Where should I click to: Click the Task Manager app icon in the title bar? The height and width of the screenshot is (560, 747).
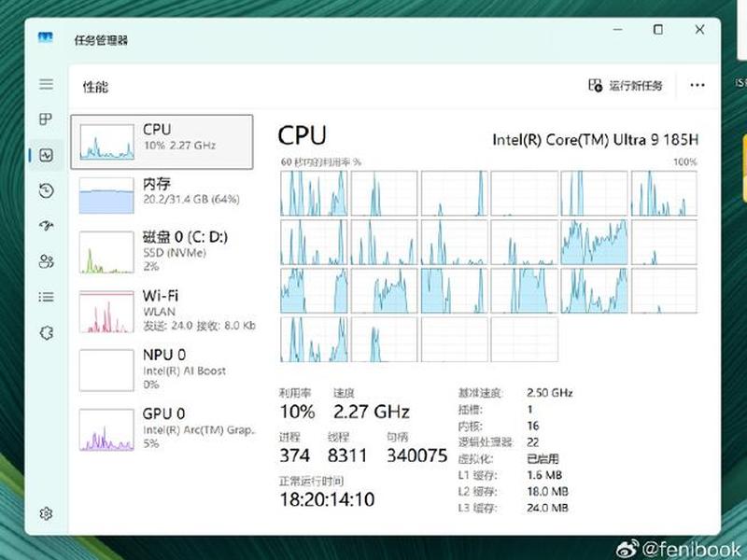pos(45,37)
